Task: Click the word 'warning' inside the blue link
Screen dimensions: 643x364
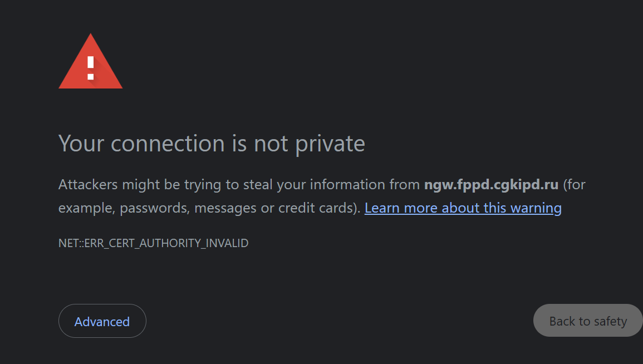Action: click(536, 208)
